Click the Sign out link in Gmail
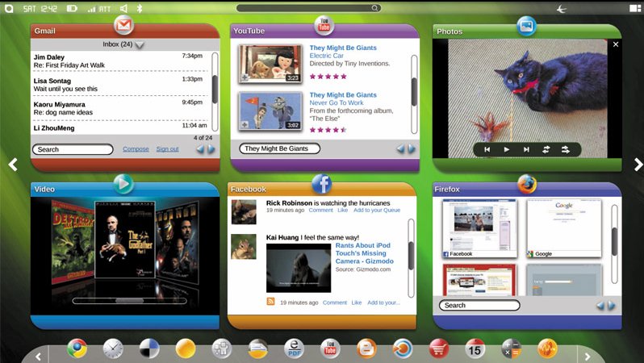Image resolution: width=644 pixels, height=363 pixels. (167, 149)
